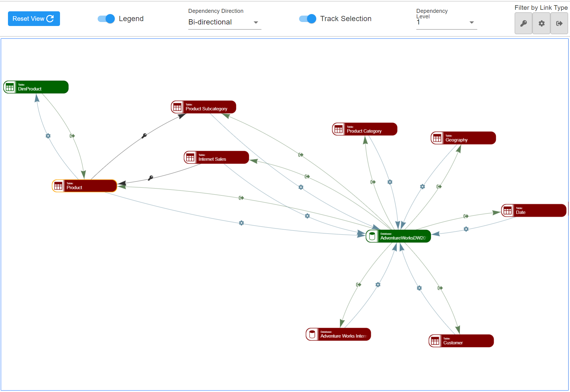Click the export arrow link type filter
Image resolution: width=570 pixels, height=392 pixels.
point(559,24)
